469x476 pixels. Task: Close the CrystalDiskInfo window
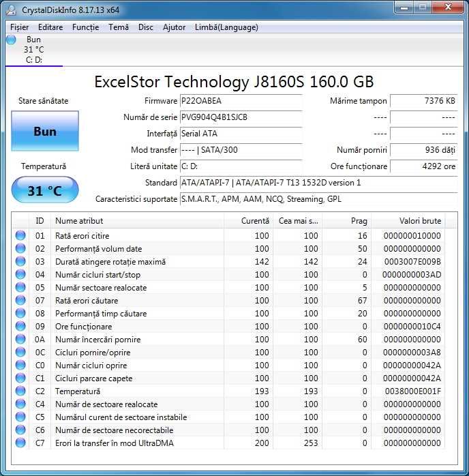(447, 8)
